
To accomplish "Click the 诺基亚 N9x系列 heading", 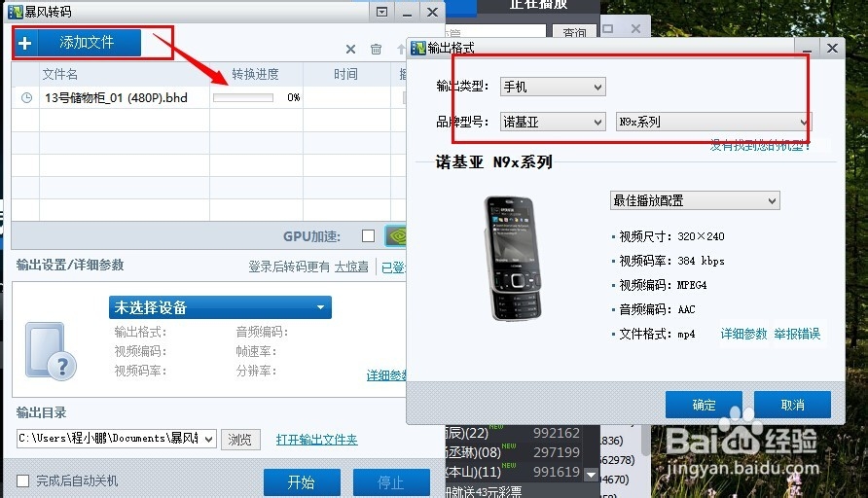I will [x=493, y=162].
